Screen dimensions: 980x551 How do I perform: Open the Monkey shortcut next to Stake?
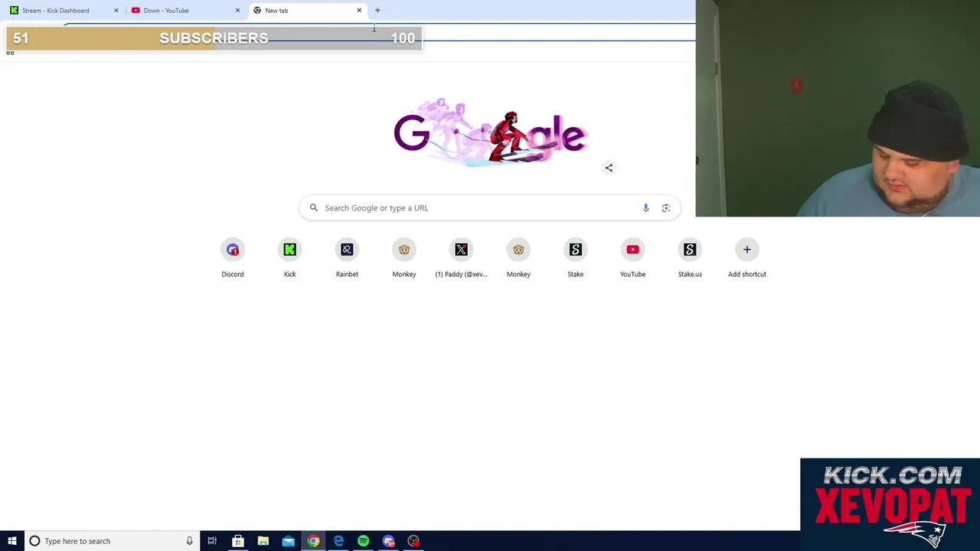click(x=518, y=258)
